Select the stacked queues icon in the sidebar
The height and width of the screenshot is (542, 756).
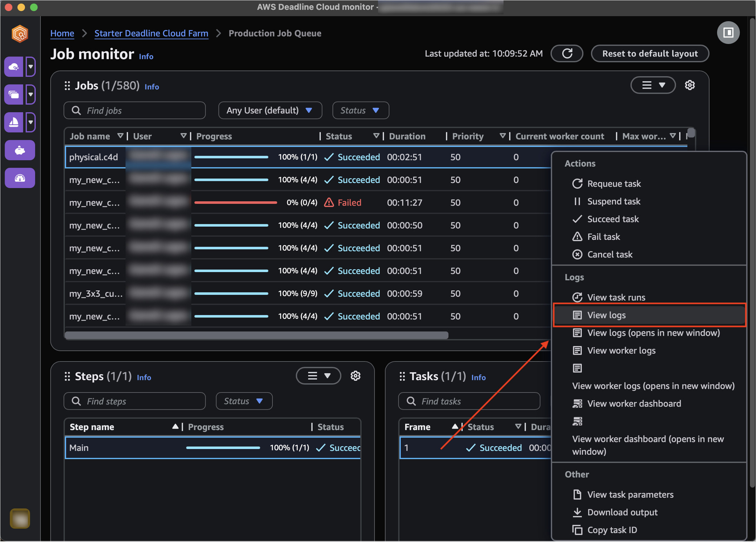pos(14,94)
